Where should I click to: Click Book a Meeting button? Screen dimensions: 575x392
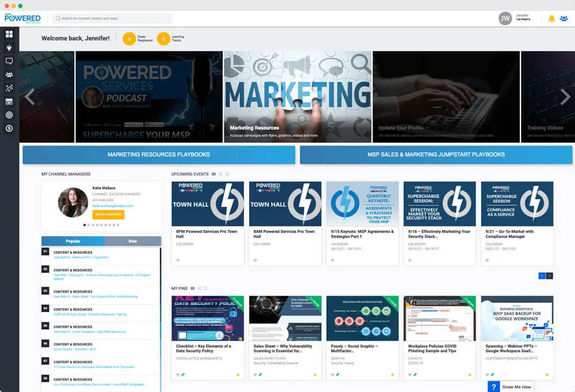(108, 214)
